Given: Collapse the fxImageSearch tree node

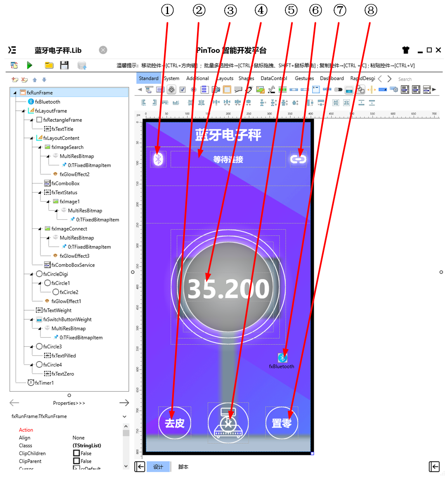Looking at the screenshot, I should [x=40, y=147].
